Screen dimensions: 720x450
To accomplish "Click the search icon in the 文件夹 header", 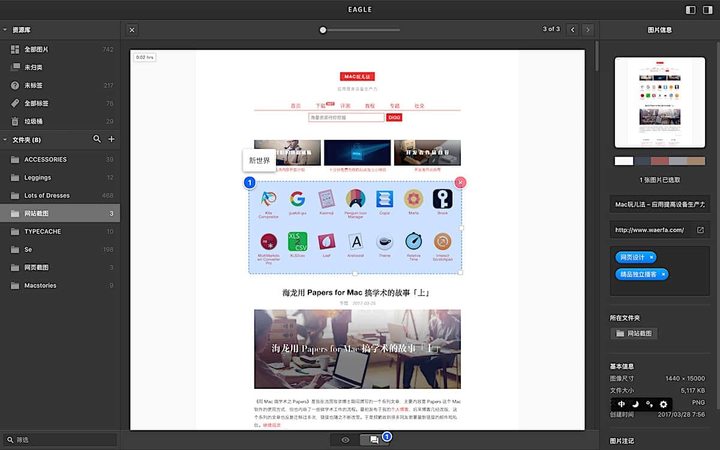I will pyautogui.click(x=97, y=139).
